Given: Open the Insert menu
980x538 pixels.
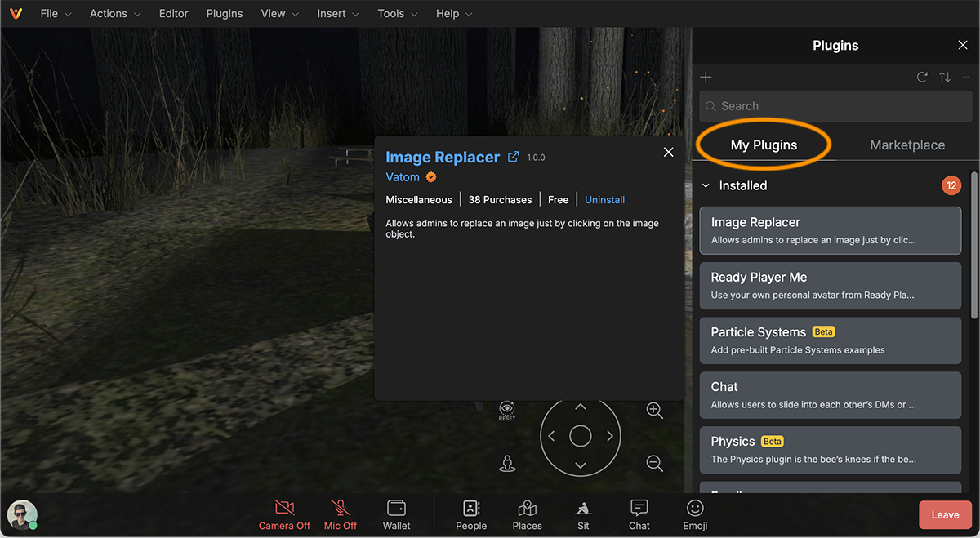Looking at the screenshot, I should [x=338, y=14].
